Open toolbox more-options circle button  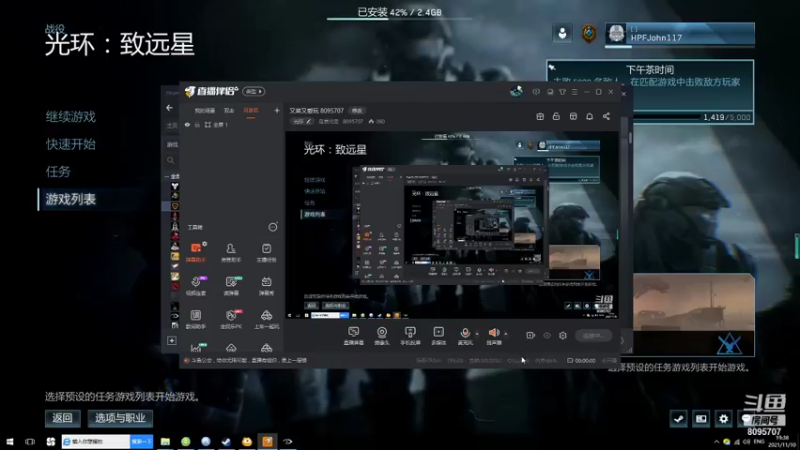tap(273, 227)
